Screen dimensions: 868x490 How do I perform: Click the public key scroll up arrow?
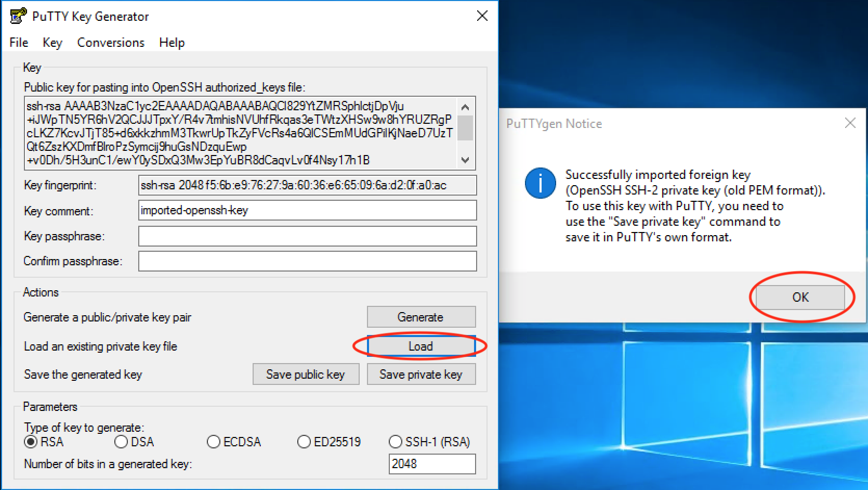tap(465, 107)
